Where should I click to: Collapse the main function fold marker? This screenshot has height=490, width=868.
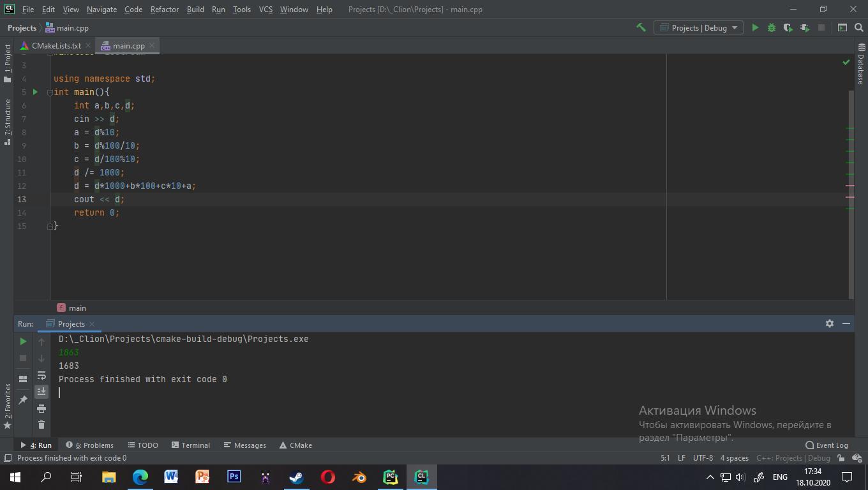point(50,92)
